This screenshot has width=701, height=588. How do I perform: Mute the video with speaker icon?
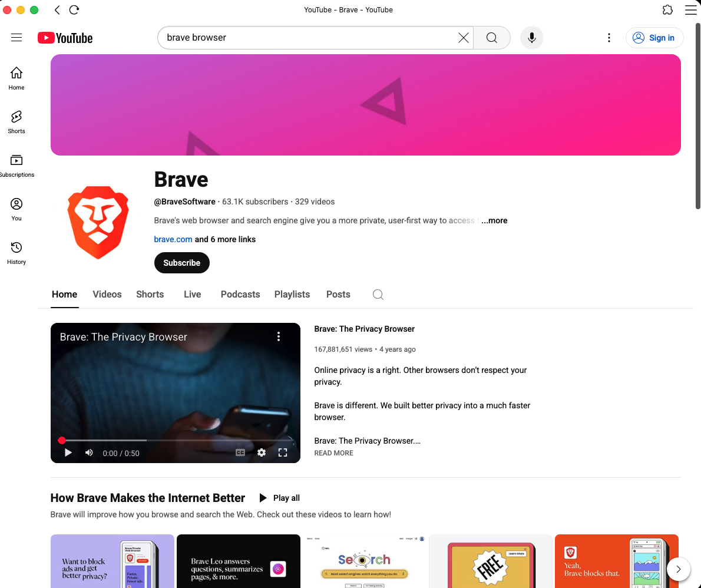(90, 453)
